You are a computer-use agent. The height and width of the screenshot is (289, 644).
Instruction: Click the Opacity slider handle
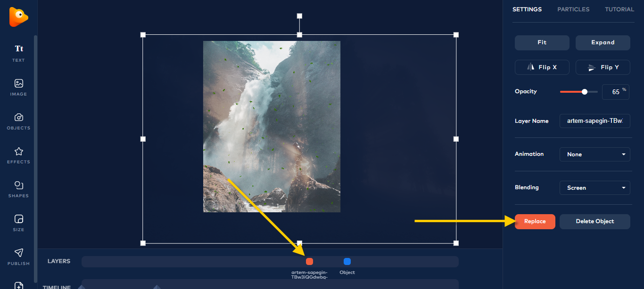tap(585, 92)
